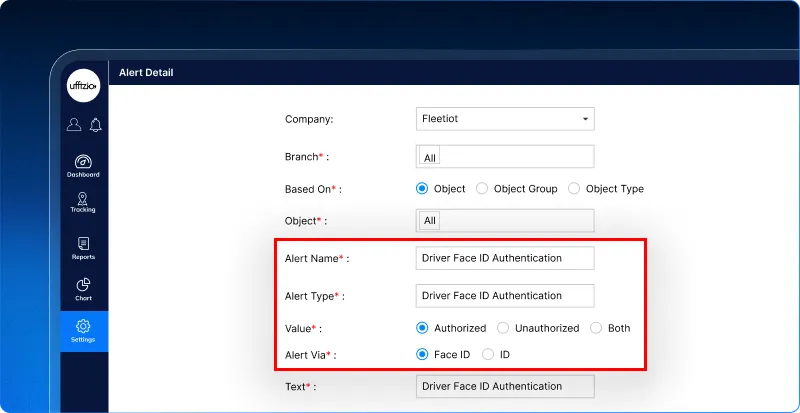The height and width of the screenshot is (413, 800).
Task: Click the Value label
Action: point(303,328)
